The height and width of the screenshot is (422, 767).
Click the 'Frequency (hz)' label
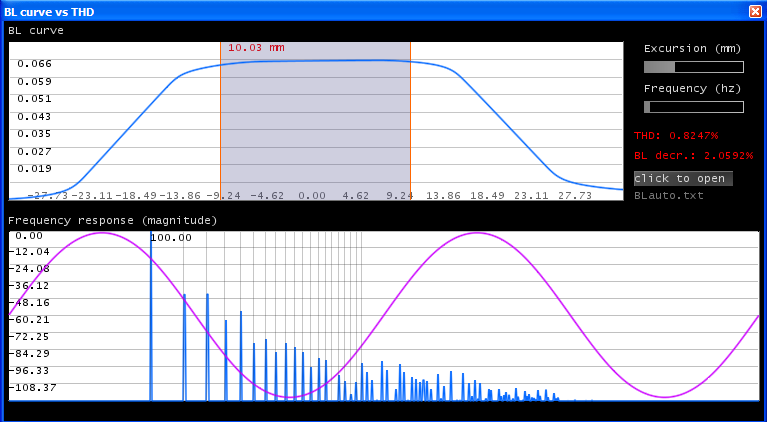coord(692,89)
